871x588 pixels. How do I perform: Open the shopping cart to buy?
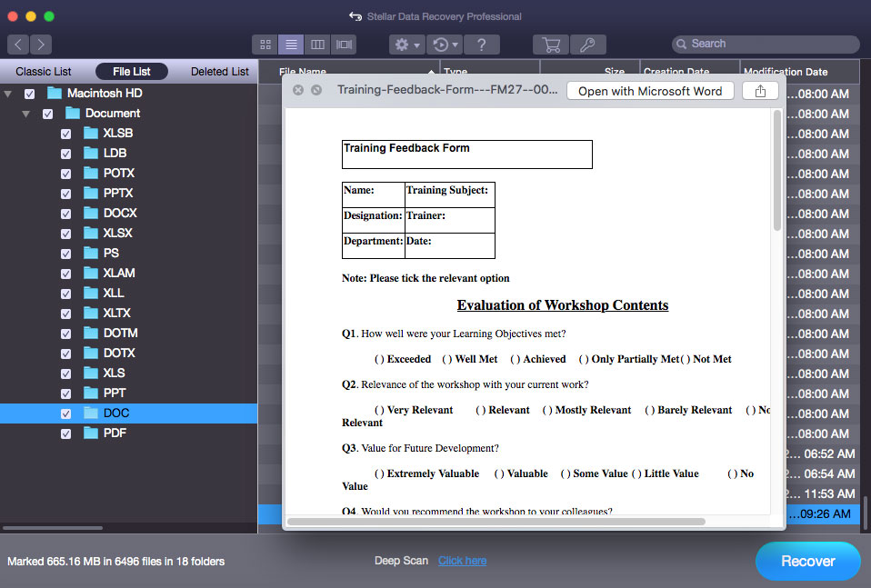(x=551, y=45)
